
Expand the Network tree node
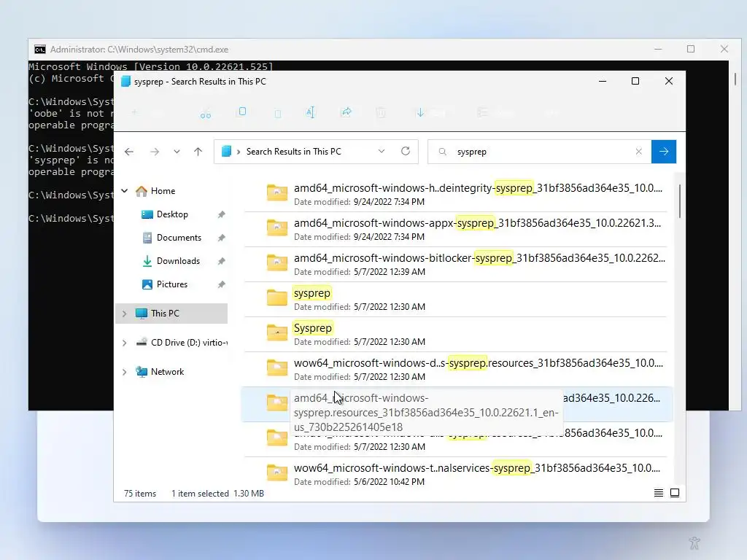click(x=124, y=372)
